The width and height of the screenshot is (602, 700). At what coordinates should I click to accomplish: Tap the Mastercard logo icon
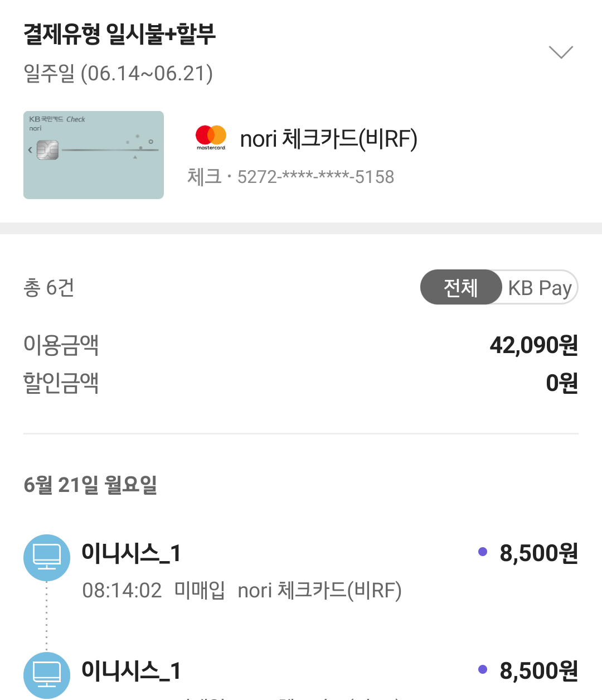211,137
